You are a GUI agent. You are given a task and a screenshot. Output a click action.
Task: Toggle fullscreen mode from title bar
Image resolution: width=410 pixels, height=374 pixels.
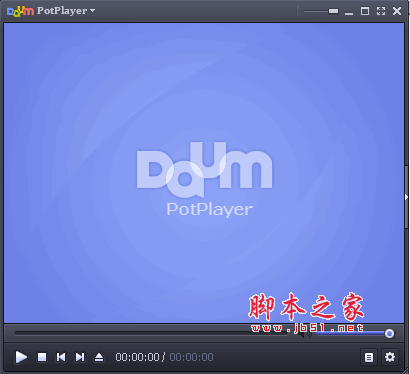pos(381,11)
